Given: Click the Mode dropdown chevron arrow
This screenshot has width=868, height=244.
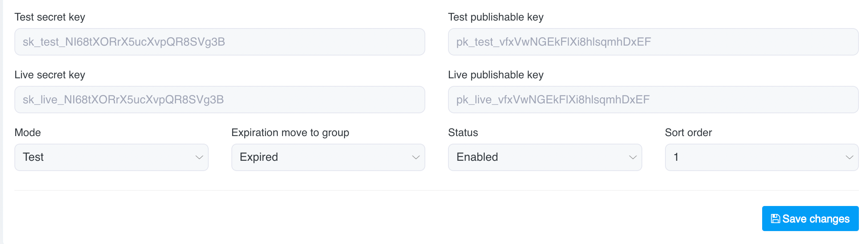Looking at the screenshot, I should pos(199,157).
